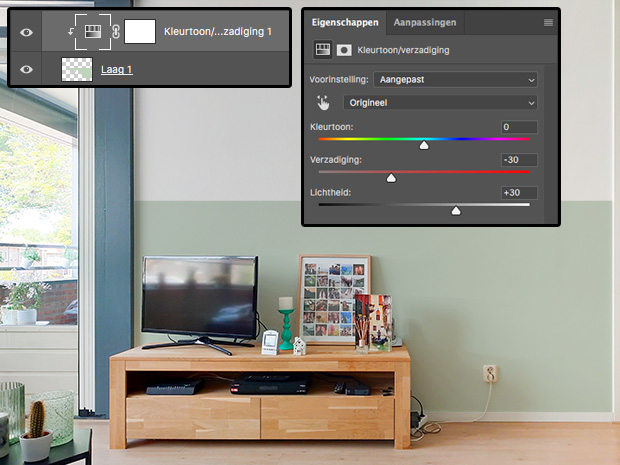Toggle visibility of Laag 1
Viewport: 620px width, 465px height.
26,70
